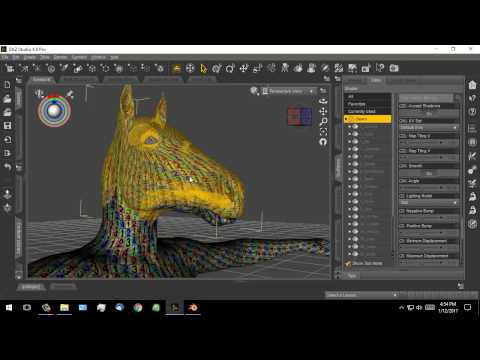Screen dimensions: 480x360
Task: Open a file using the open-folder icon
Action: click(7, 99)
